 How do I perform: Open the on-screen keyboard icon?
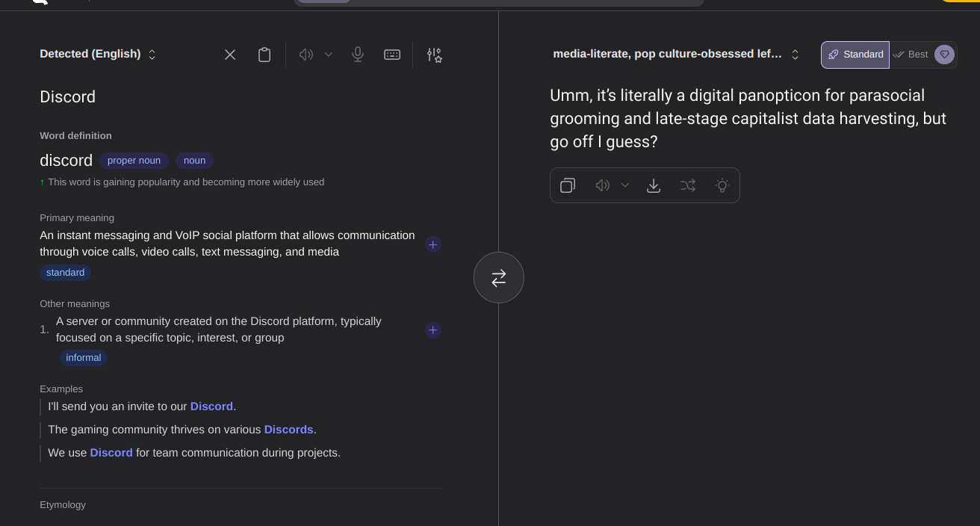(x=392, y=55)
